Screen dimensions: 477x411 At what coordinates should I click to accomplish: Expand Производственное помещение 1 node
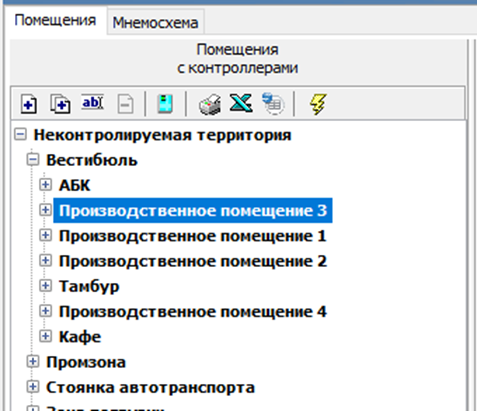(x=45, y=235)
